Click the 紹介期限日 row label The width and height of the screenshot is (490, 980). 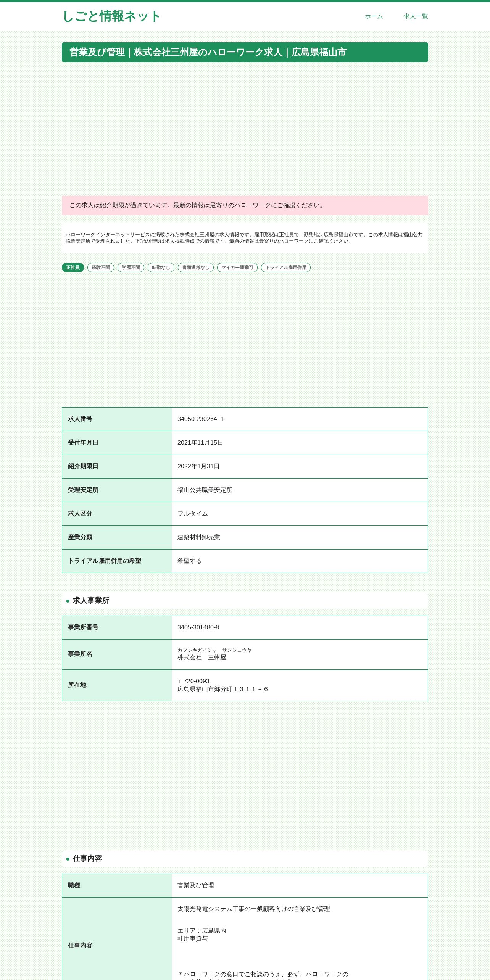click(83, 466)
